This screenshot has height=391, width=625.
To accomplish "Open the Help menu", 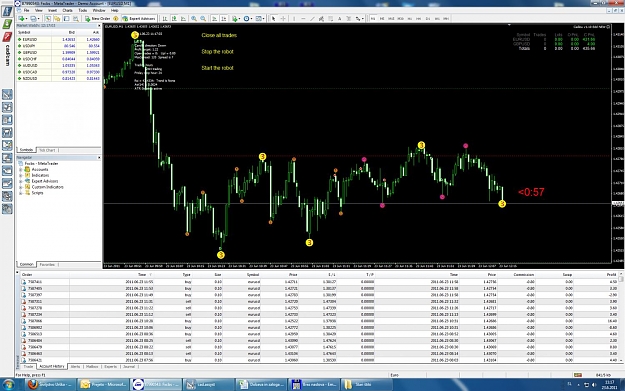I will [114, 10].
